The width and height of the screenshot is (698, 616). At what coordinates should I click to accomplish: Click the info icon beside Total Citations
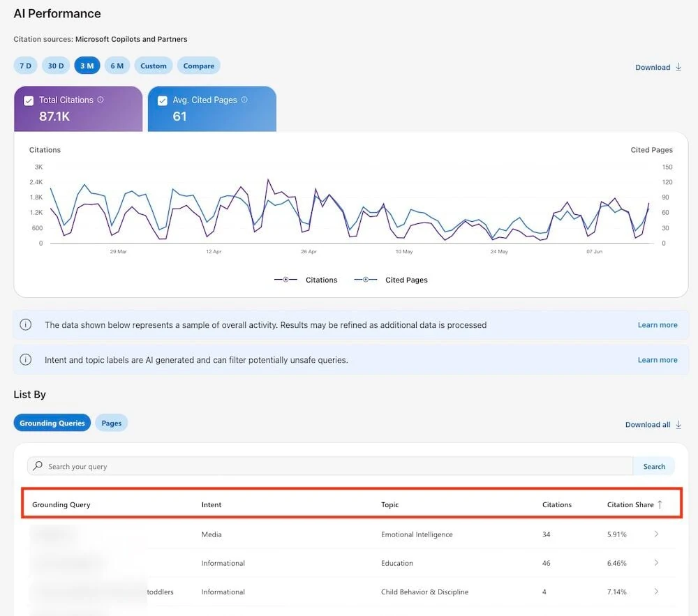point(101,100)
